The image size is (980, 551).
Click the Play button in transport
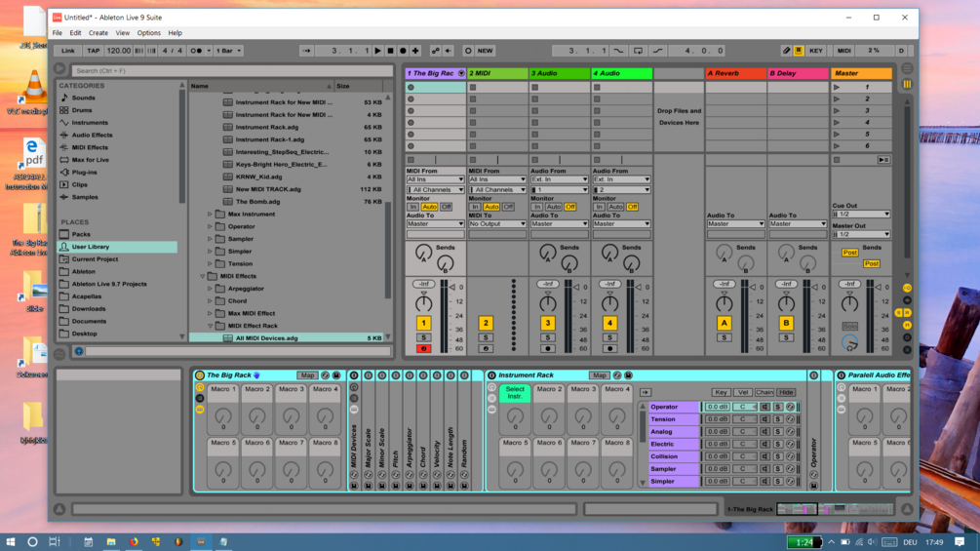[x=378, y=51]
